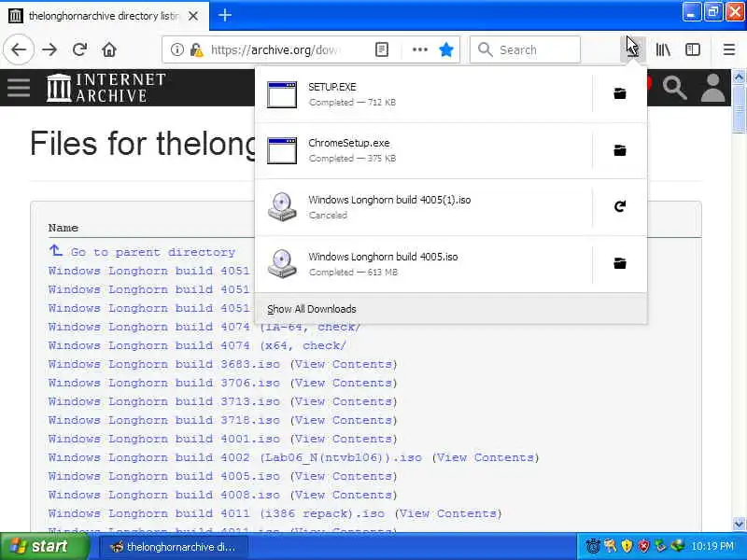Click the Search box in toolbar

click(x=525, y=49)
